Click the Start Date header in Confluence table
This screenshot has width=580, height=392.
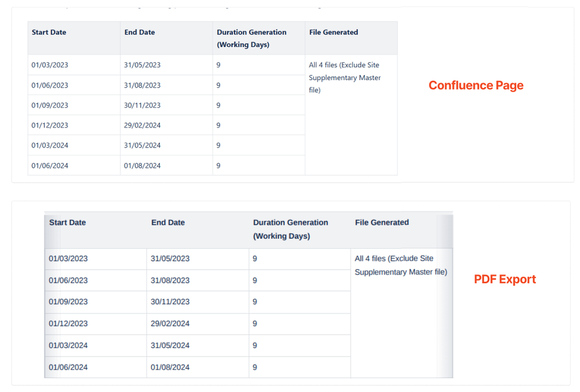[x=74, y=38]
